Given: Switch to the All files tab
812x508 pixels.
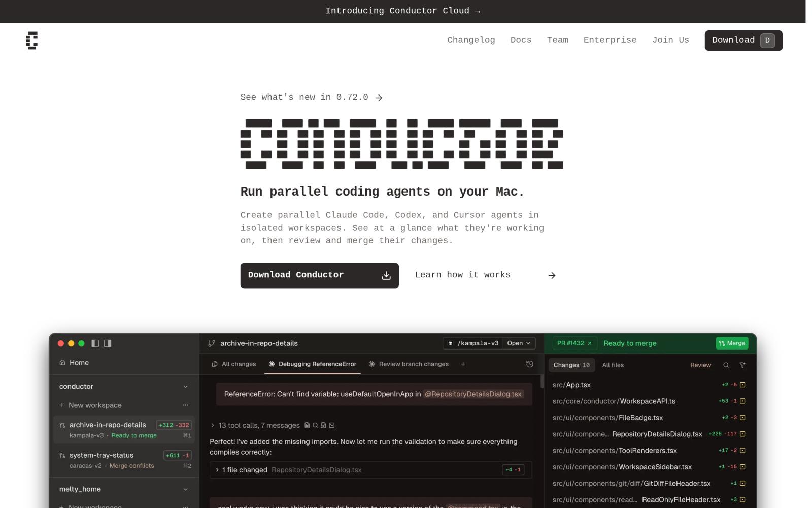Looking at the screenshot, I should pyautogui.click(x=613, y=365).
